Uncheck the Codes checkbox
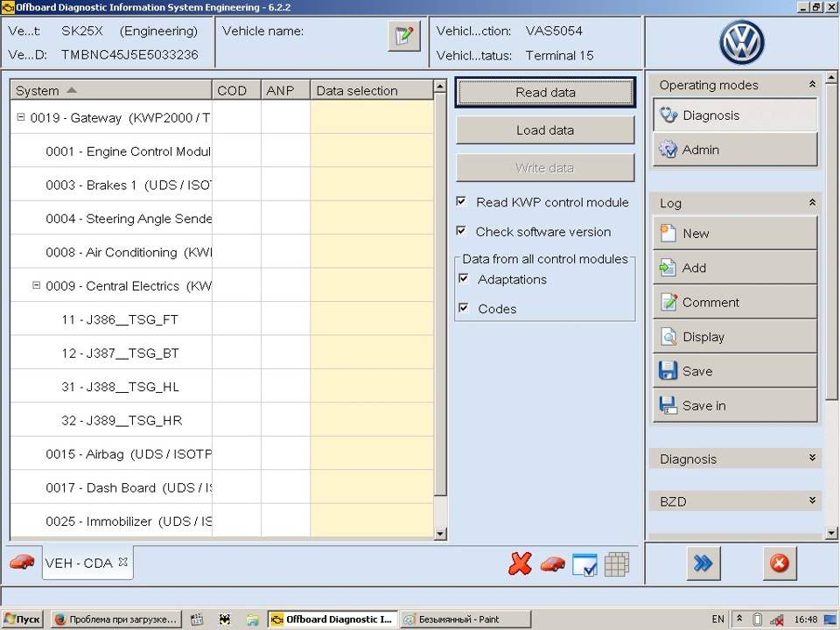The width and height of the screenshot is (840, 630). point(464,308)
